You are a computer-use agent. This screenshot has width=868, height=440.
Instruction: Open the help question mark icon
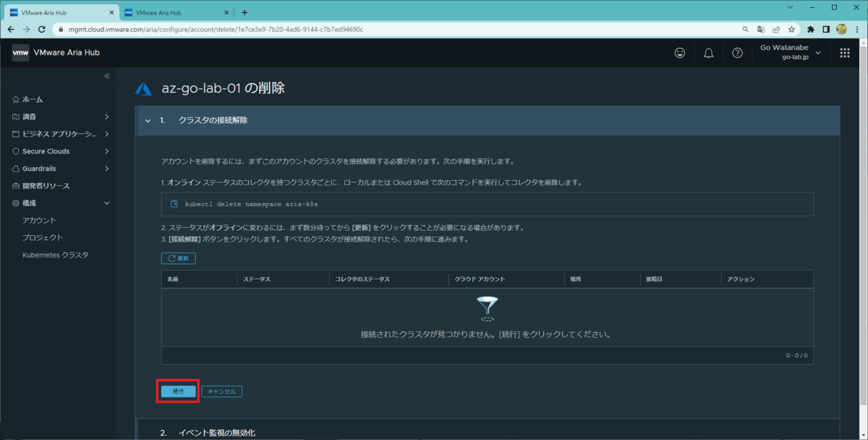[737, 53]
